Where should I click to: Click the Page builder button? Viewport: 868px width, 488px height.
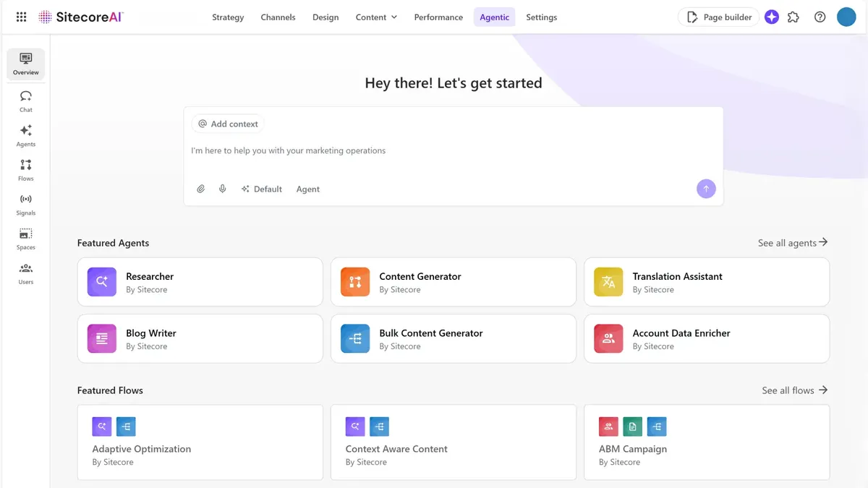[x=718, y=17]
